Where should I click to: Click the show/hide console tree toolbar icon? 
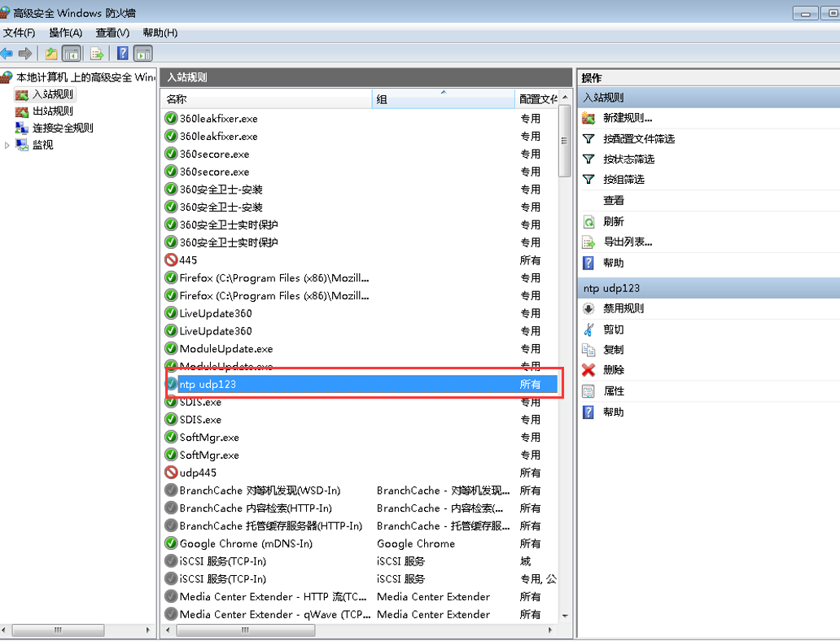72,54
